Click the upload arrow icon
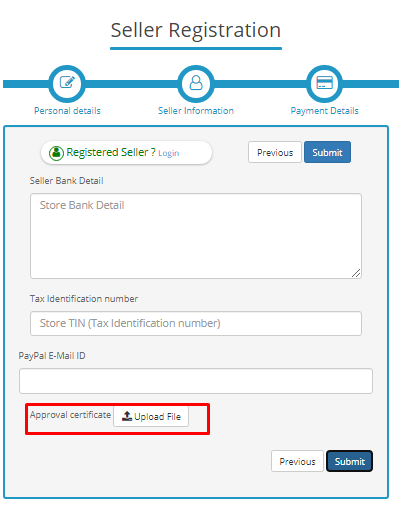The width and height of the screenshot is (407, 530). 127,416
